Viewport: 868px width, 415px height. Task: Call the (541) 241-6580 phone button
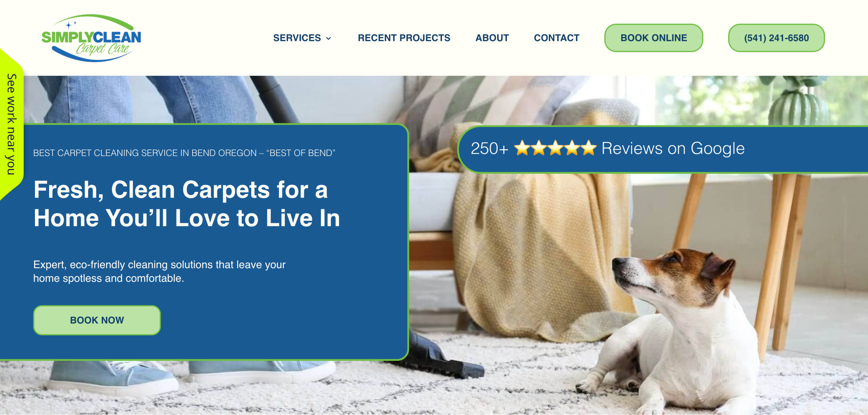pyautogui.click(x=776, y=38)
